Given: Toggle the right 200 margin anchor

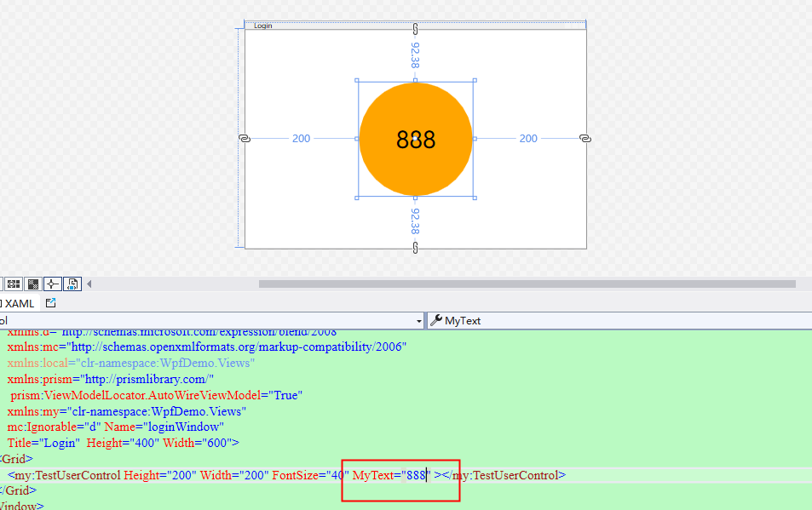Looking at the screenshot, I should [528, 138].
